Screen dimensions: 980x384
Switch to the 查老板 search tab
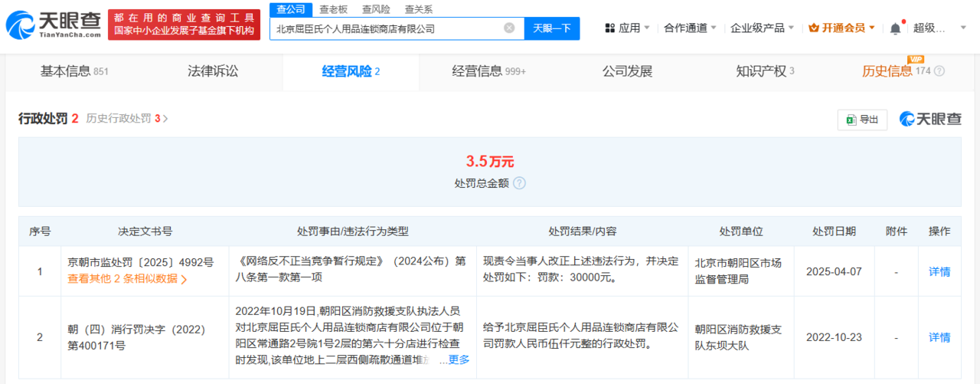333,9
